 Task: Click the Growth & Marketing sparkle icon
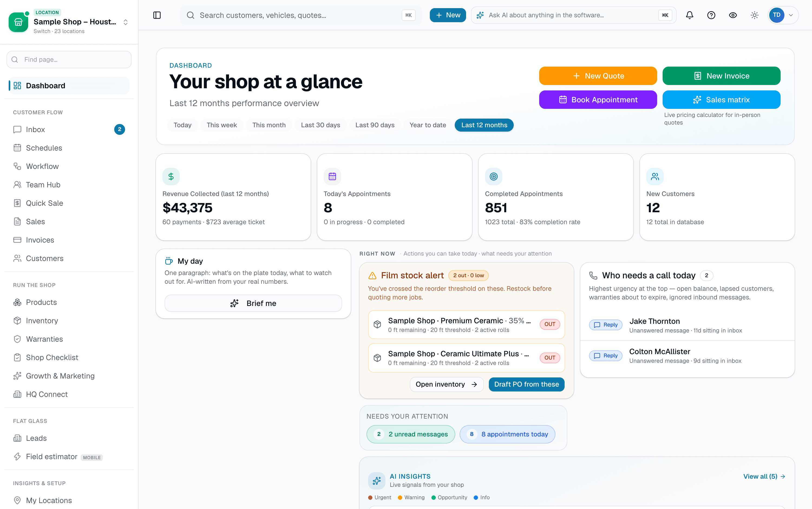click(x=17, y=376)
